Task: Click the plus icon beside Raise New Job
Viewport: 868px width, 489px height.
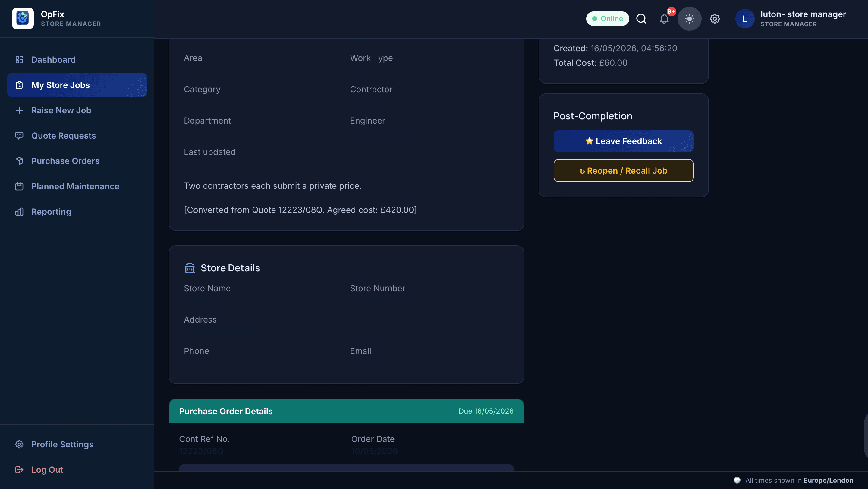Action: [x=19, y=110]
